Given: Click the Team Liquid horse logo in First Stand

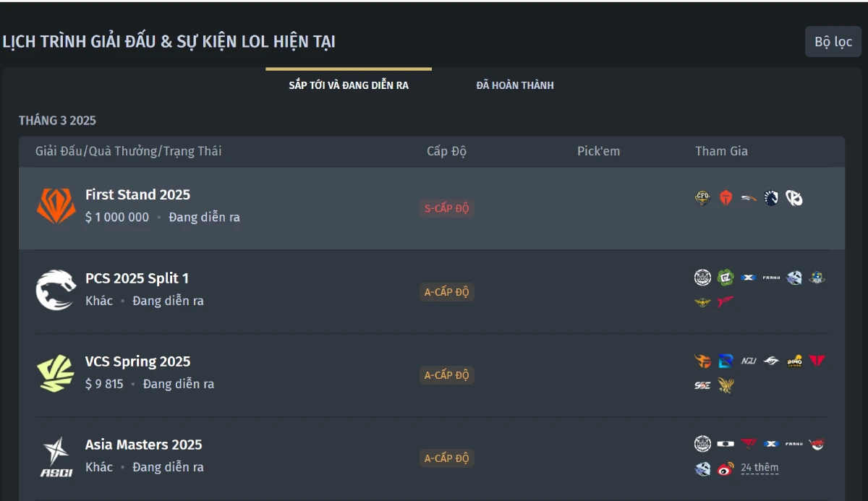Looking at the screenshot, I should (x=771, y=198).
